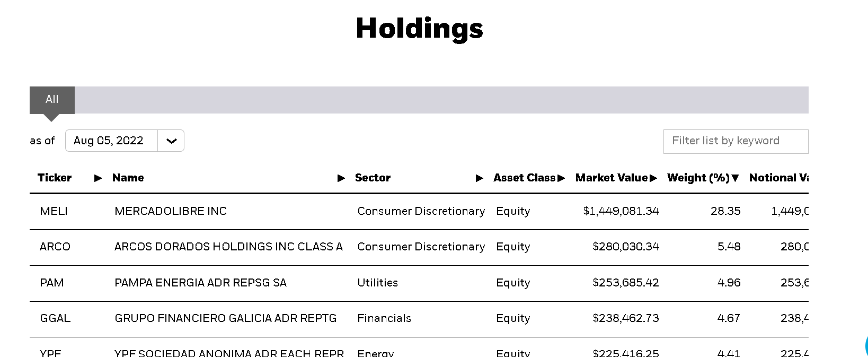The height and width of the screenshot is (357, 868).
Task: Sort by Notional Value column header
Action: 778,178
